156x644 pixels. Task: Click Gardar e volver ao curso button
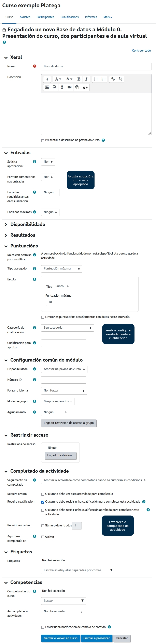[60, 638]
